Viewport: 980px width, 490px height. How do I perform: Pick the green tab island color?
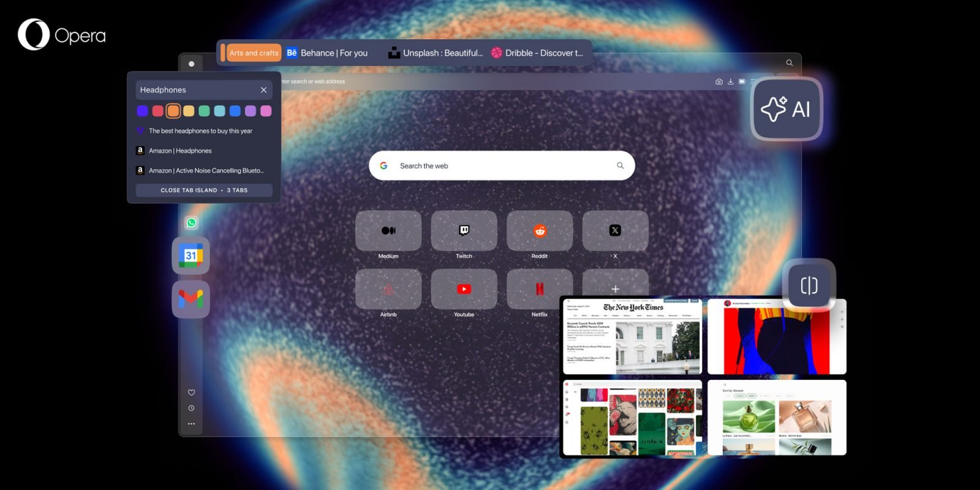point(204,111)
